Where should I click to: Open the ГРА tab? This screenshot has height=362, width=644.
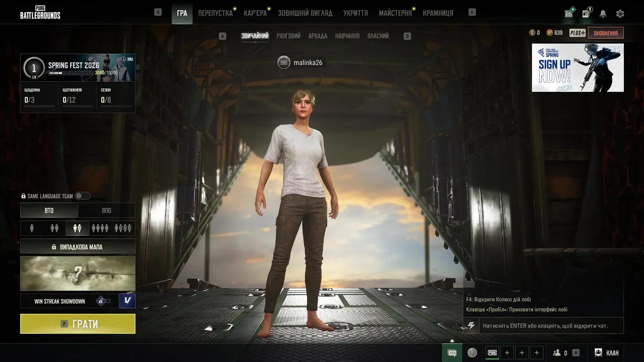pos(182,13)
